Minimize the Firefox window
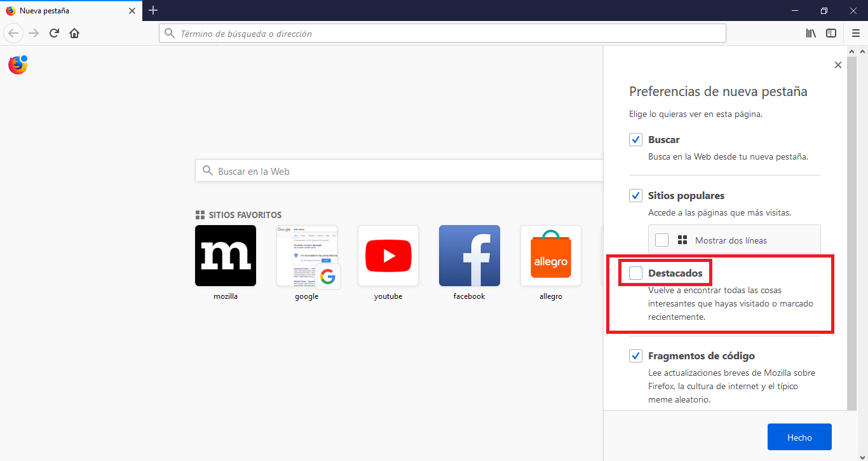 (795, 10)
